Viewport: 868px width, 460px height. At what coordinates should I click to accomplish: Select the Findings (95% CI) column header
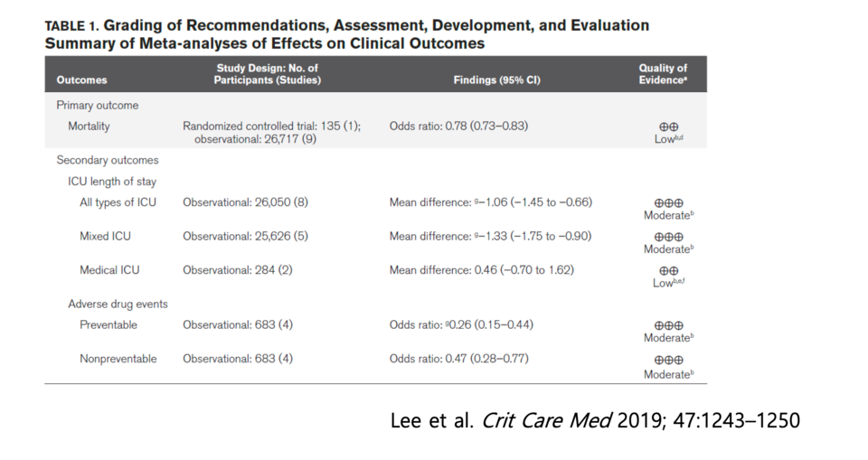(x=496, y=80)
